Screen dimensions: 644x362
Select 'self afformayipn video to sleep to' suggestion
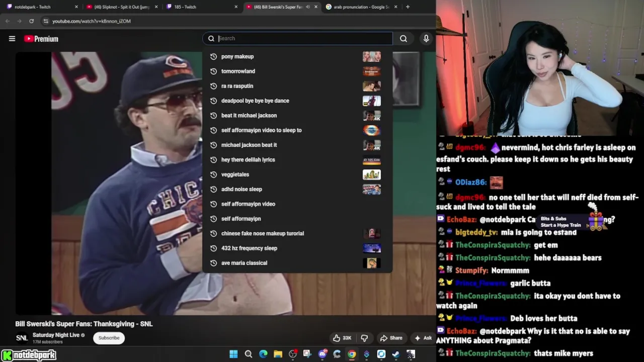click(x=297, y=130)
